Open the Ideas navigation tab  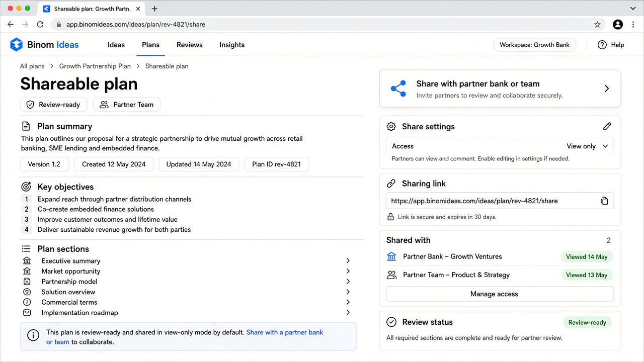click(116, 45)
